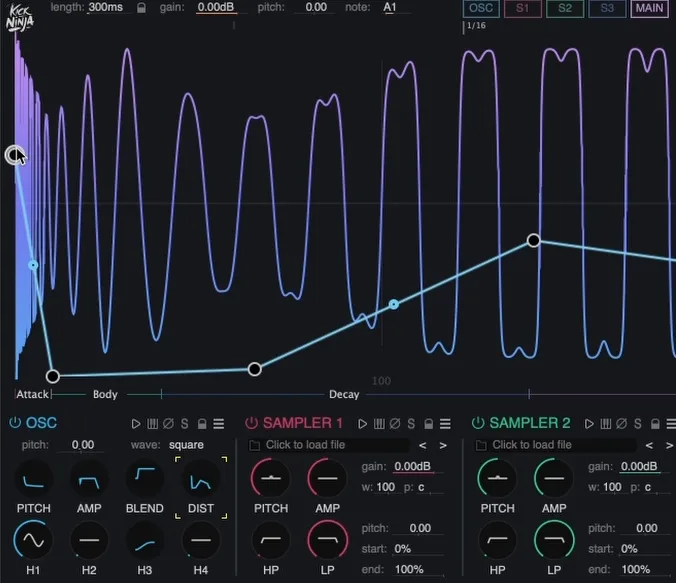Screen dimensions: 676x583
Task: Toggle the Sampler 2 power button
Action: [478, 423]
